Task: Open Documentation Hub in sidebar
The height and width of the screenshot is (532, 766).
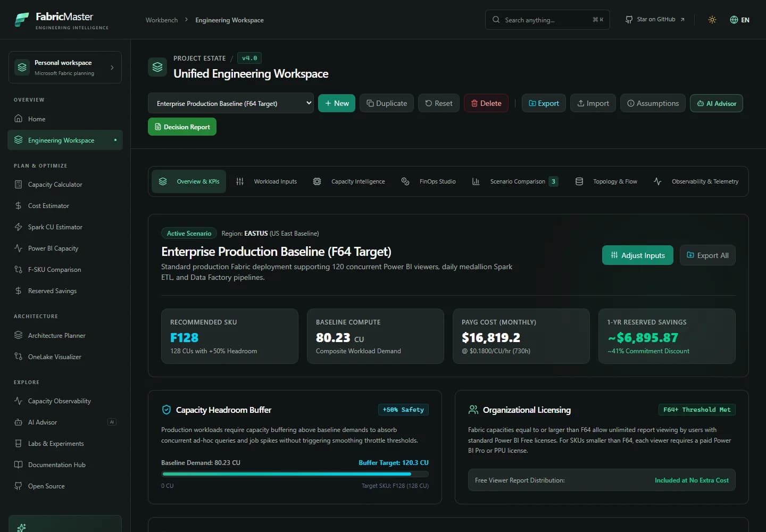Action: [x=65, y=465]
